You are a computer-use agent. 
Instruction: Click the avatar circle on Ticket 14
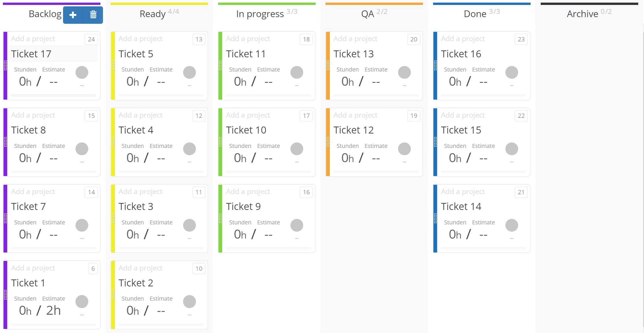coord(511,225)
